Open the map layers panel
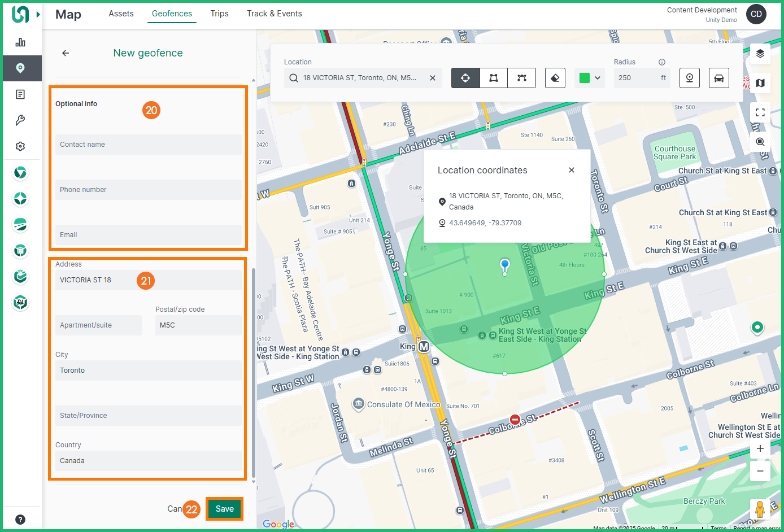Image resolution: width=784 pixels, height=532 pixels. click(x=760, y=54)
